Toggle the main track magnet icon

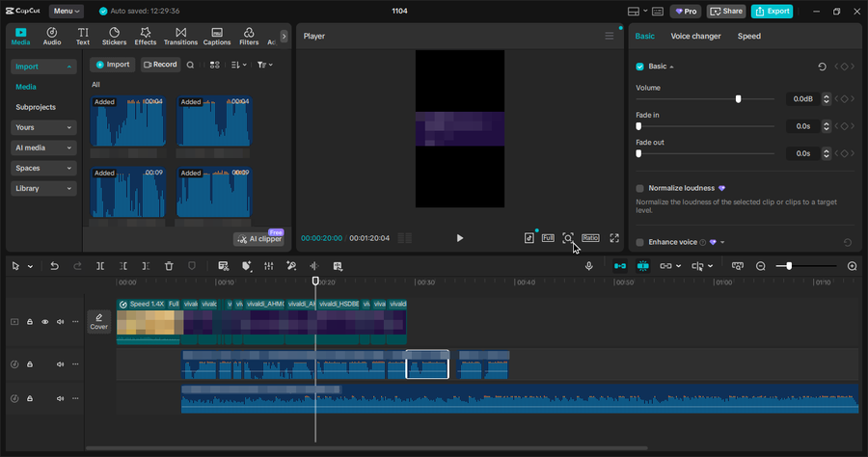(620, 266)
